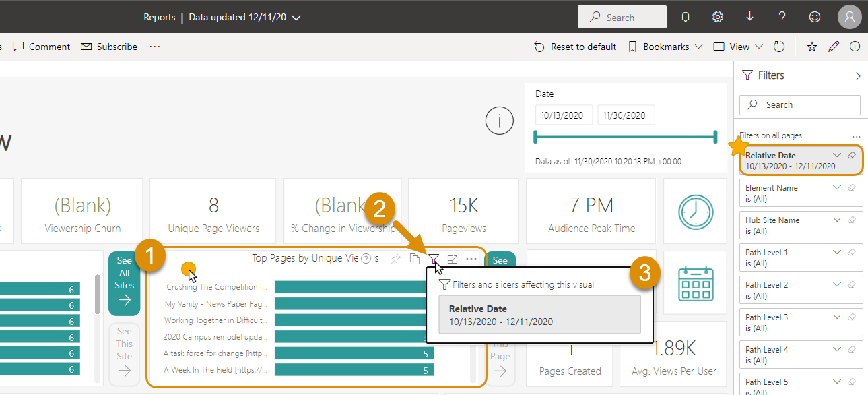This screenshot has width=868, height=395.
Task: Expand the Relative Date filter card
Action: pos(837,155)
